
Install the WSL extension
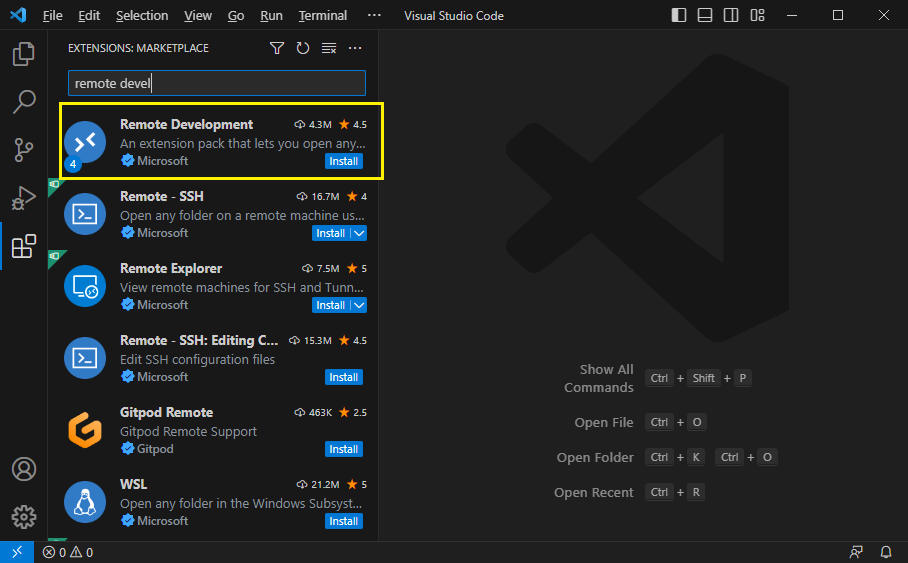[x=344, y=521]
